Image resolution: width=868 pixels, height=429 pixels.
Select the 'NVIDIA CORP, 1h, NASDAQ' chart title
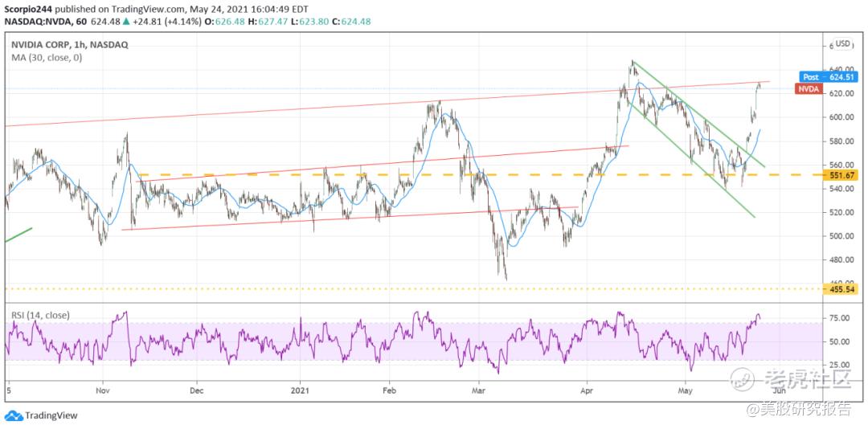pyautogui.click(x=70, y=46)
